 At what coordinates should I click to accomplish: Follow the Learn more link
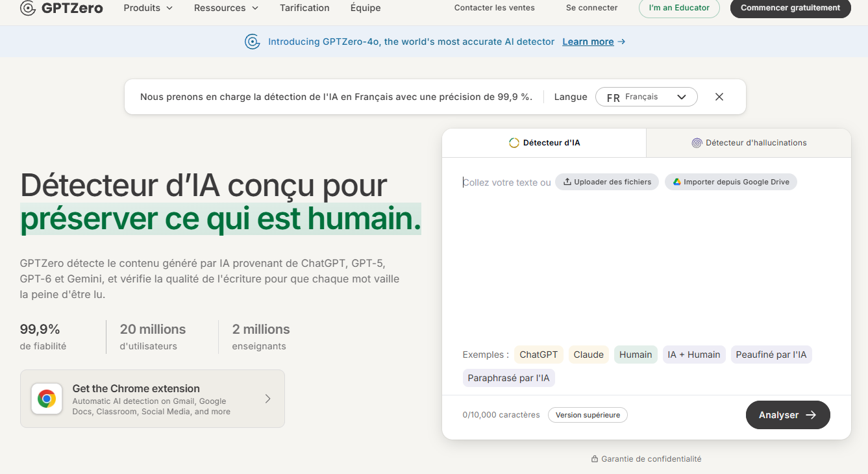pos(588,42)
